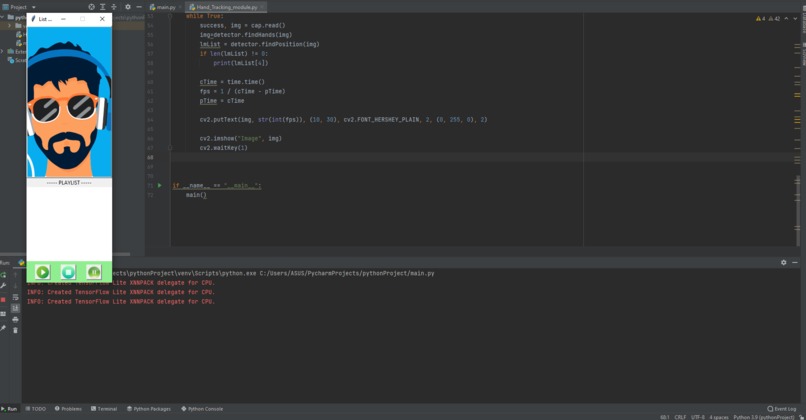Click the Hand_Tracking_module.py file in the Project tree
The image size is (806, 420).
pos(22,34)
